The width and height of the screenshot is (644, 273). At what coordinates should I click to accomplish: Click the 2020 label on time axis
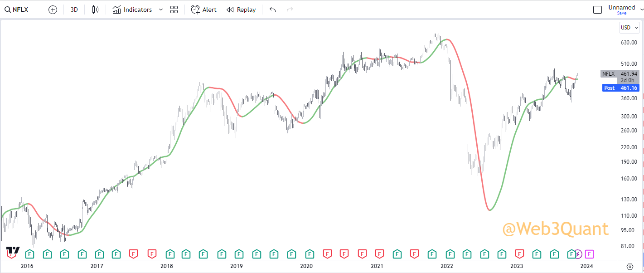306,266
